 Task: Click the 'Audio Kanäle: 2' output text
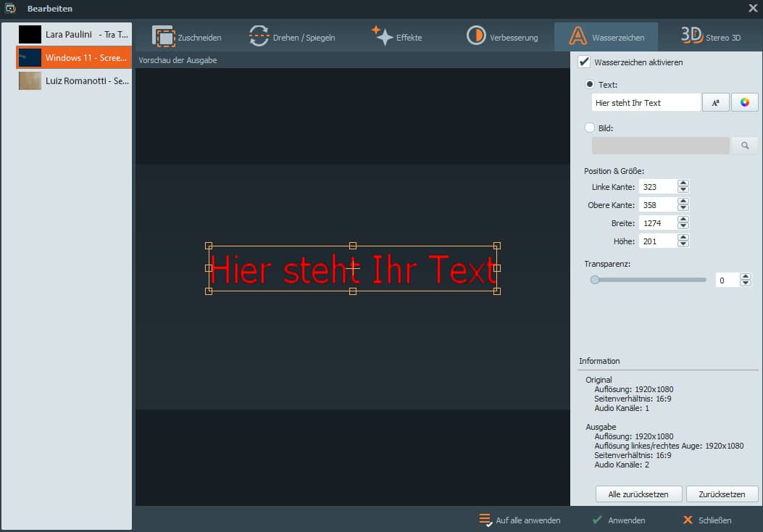point(622,465)
